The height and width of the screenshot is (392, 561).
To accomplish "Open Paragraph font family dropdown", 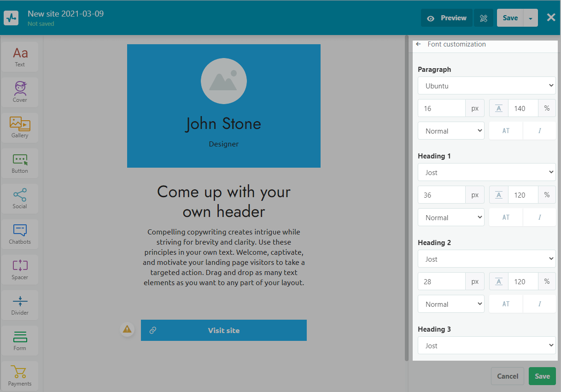I will [x=487, y=86].
